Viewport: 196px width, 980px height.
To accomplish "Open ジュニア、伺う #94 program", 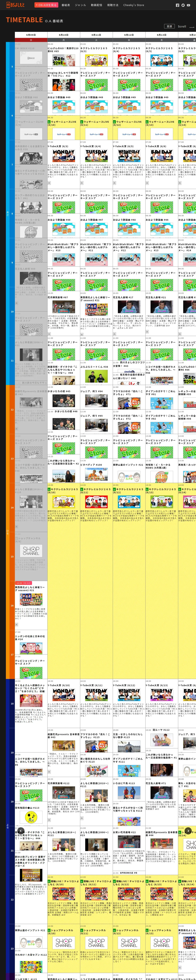I will click(x=96, y=397).
